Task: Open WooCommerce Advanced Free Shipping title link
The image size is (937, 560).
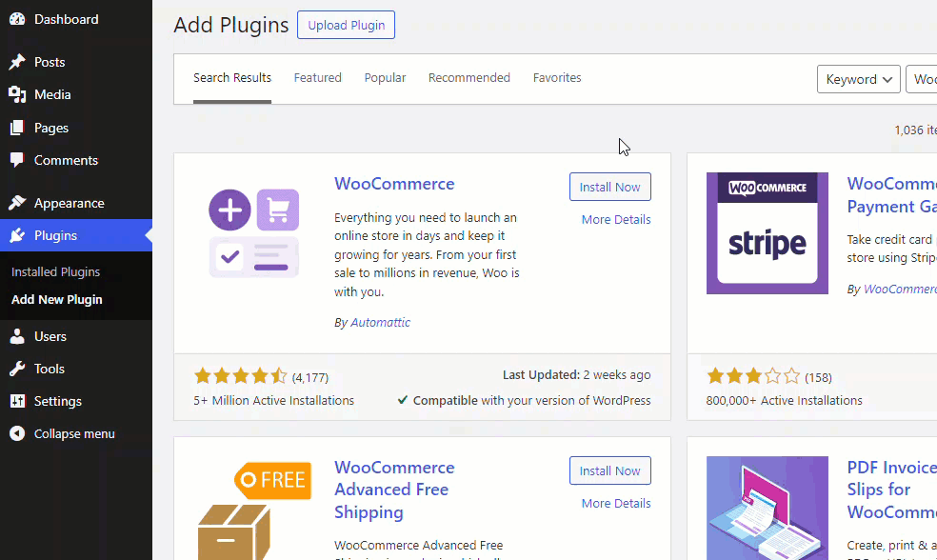Action: [394, 490]
